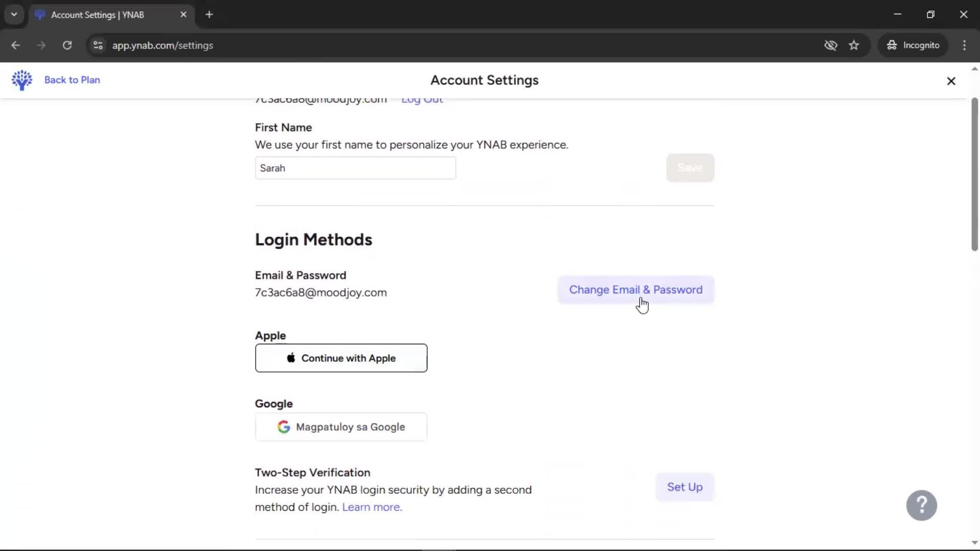Open the Learn more link
Screen dimensions: 980x551
[x=372, y=507]
